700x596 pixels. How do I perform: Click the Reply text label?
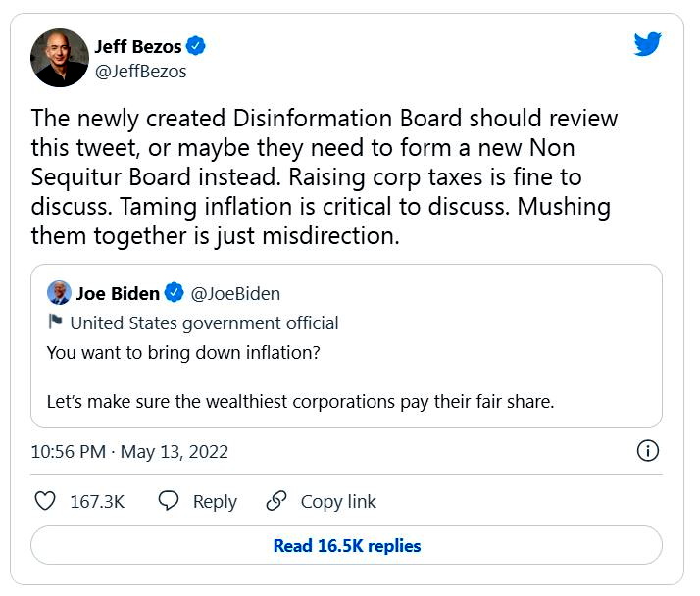[x=215, y=501]
